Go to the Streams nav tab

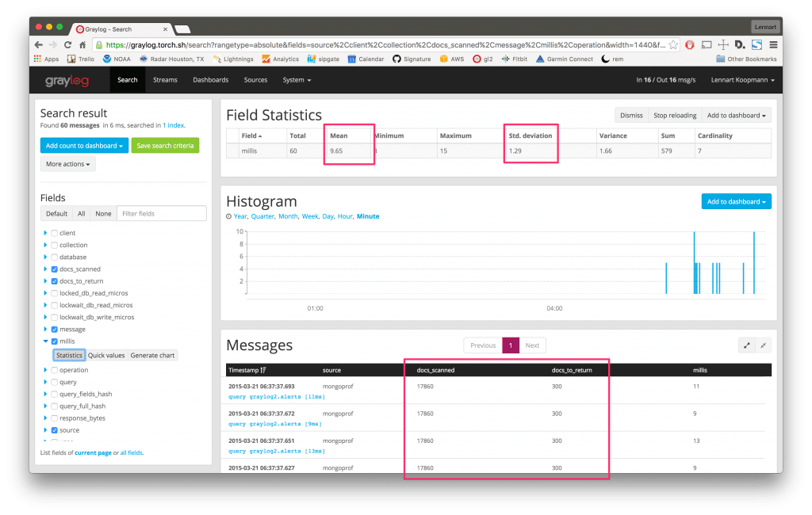165,80
